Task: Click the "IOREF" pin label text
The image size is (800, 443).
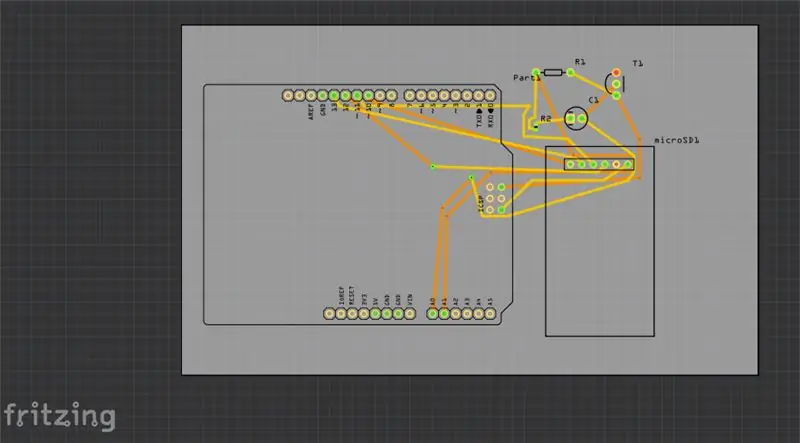Action: coord(341,296)
